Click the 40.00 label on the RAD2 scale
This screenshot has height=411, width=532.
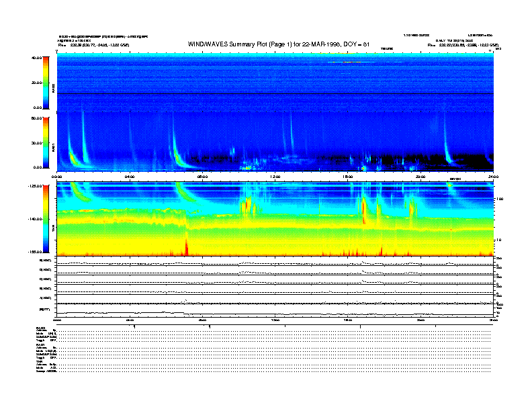(36, 58)
